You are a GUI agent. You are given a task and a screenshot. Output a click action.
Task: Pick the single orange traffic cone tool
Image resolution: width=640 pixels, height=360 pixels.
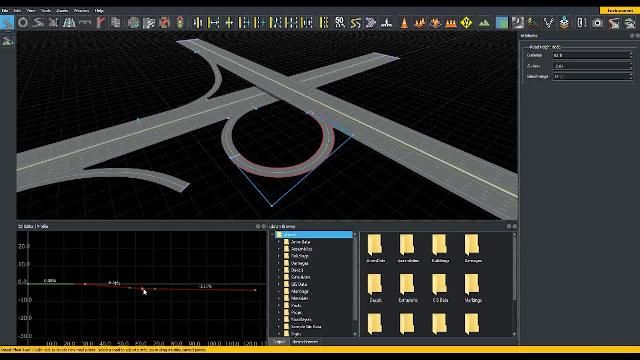tap(404, 22)
